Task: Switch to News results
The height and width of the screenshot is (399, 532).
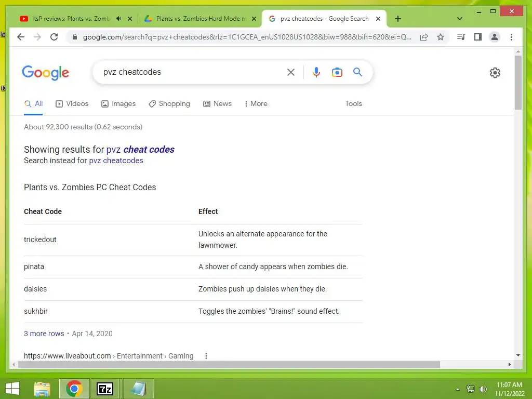Action: pos(217,104)
